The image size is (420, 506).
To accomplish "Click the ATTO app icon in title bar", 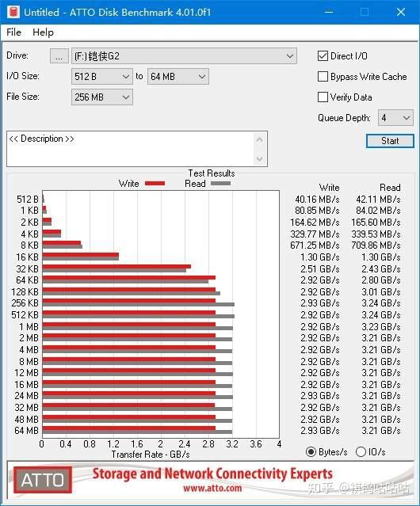I will point(13,12).
